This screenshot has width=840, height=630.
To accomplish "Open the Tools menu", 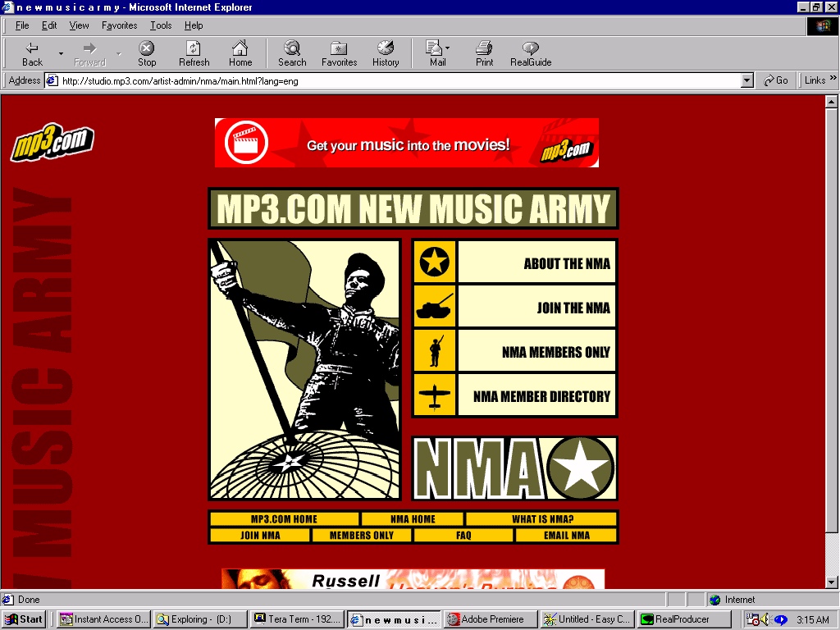I will coord(161,25).
